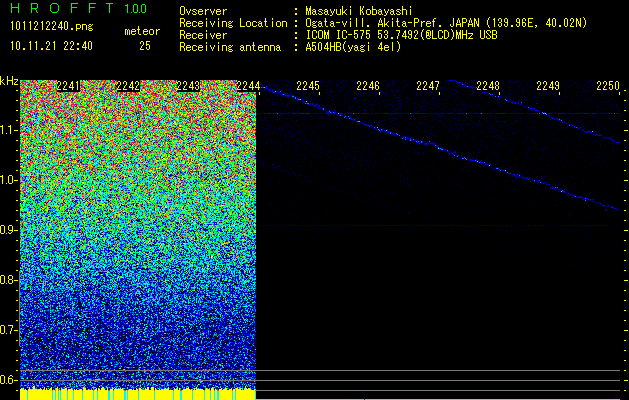Click the 2241 time marker

point(68,86)
